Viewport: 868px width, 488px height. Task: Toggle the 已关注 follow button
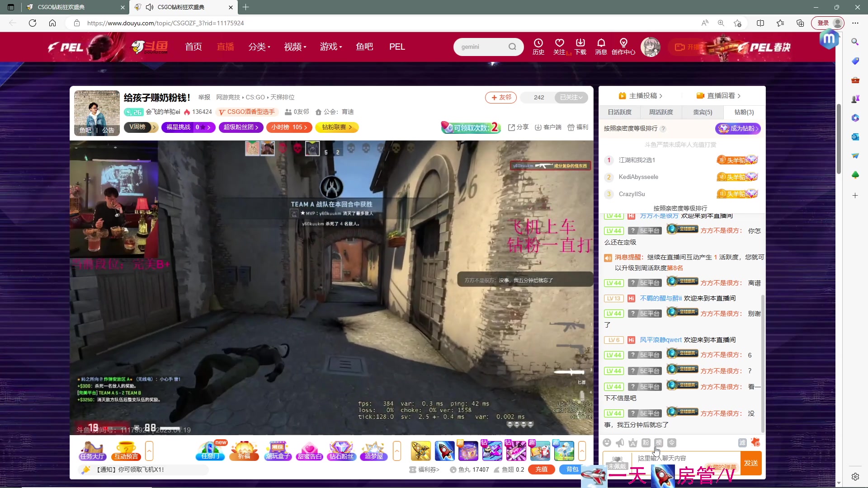point(571,97)
